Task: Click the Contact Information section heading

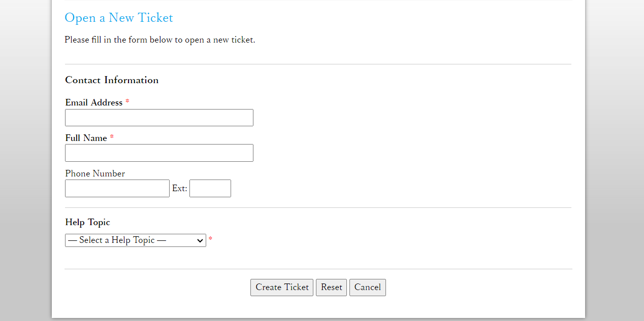Action: (112, 80)
